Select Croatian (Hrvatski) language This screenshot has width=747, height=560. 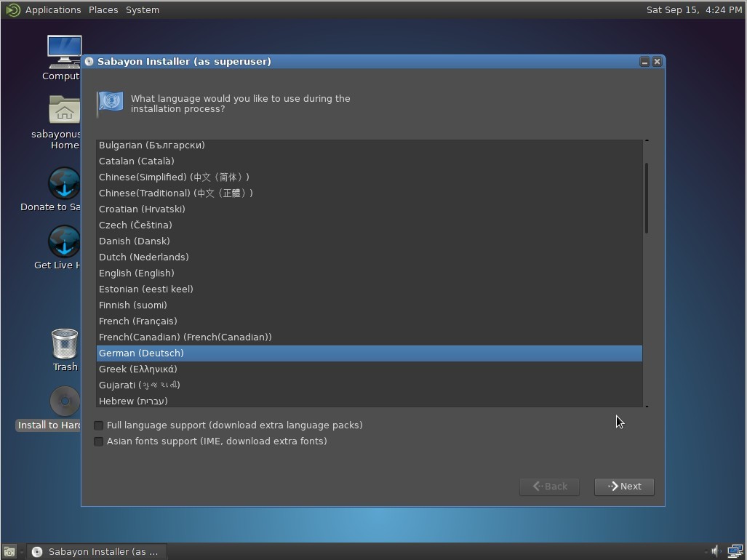click(x=369, y=209)
